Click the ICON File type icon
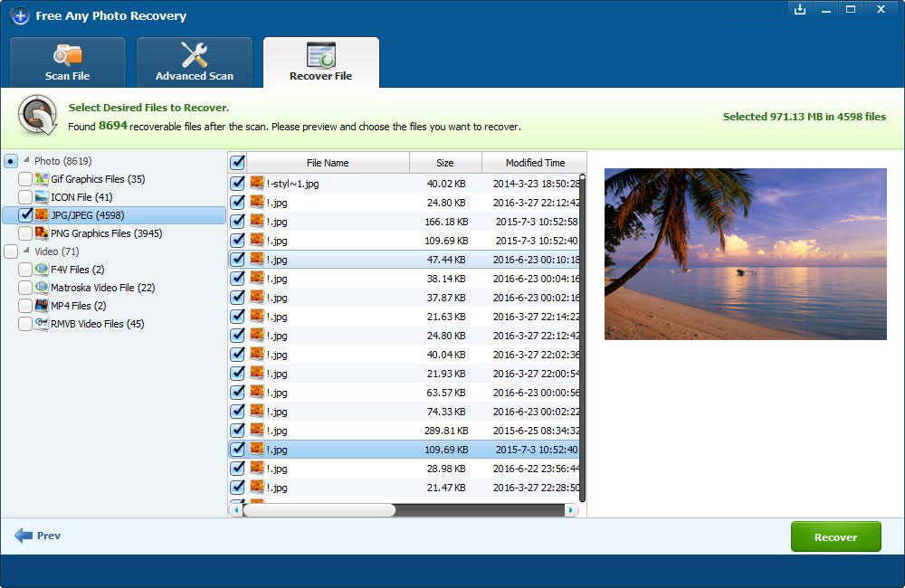 click(42, 197)
